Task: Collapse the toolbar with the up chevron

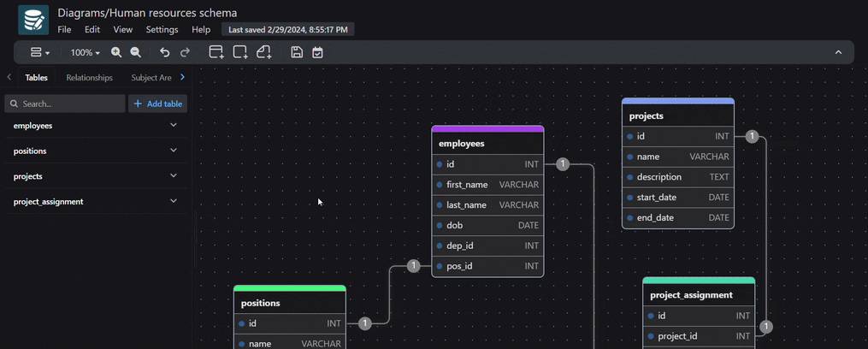Action: point(838,52)
